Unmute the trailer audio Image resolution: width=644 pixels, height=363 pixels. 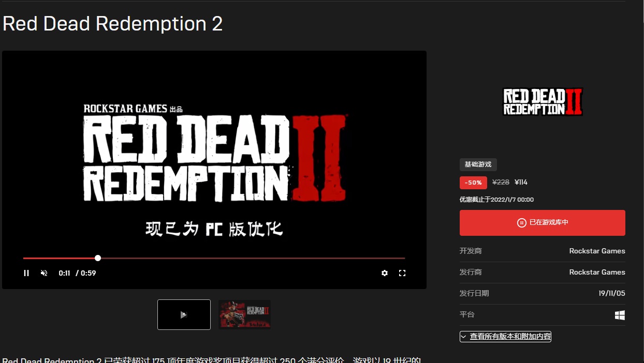pos(44,273)
